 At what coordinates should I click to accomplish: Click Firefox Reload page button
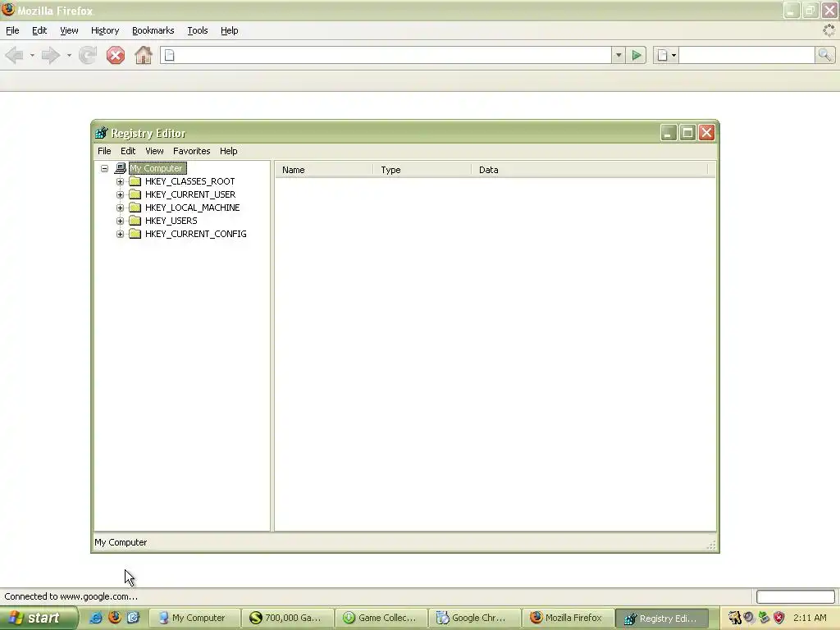[88, 55]
